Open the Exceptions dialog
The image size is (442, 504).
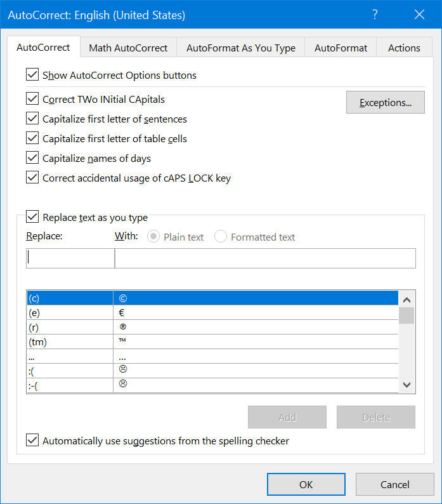pos(385,102)
